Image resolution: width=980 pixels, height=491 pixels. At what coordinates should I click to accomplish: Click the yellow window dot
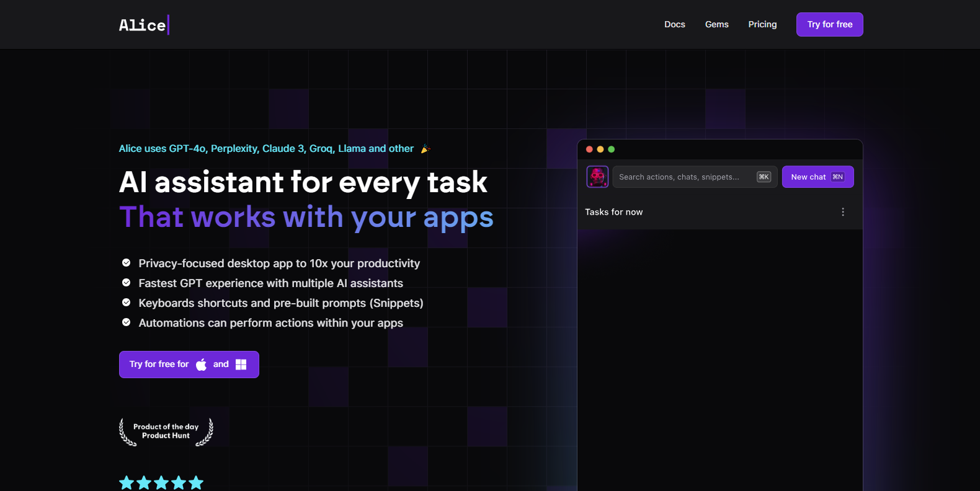coord(600,149)
